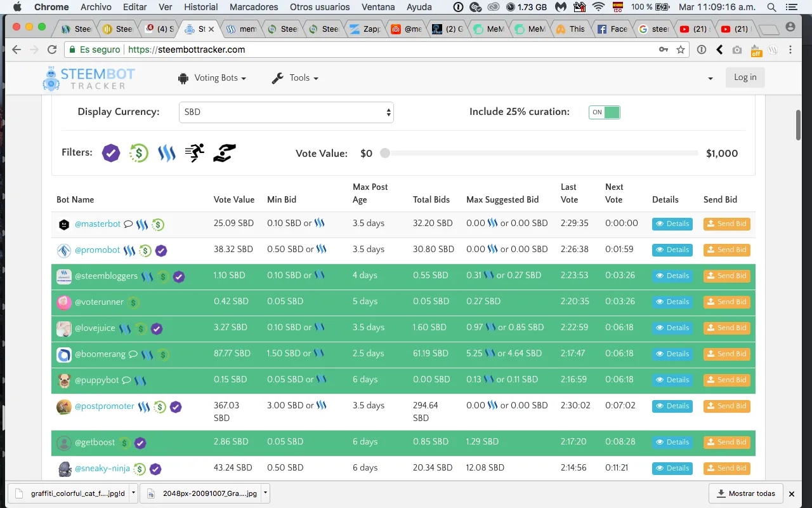Click @promobot verified check badge
Image resolution: width=812 pixels, height=508 pixels.
161,251
